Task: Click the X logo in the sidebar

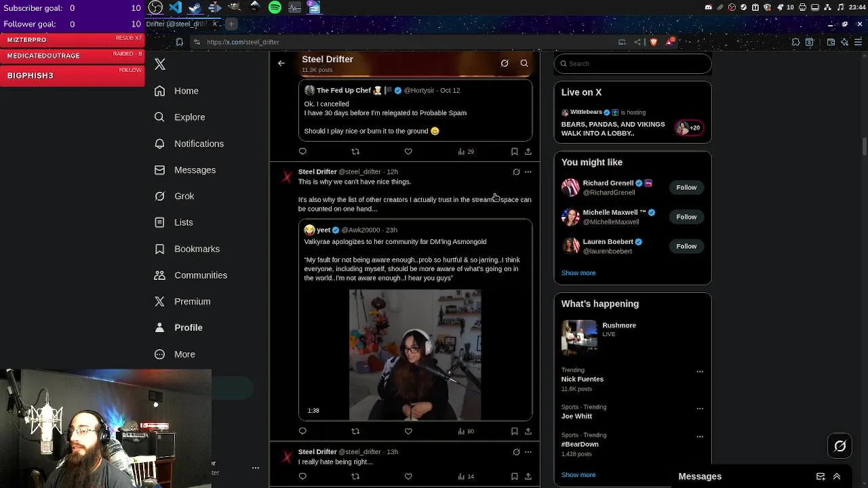Action: pyautogui.click(x=160, y=64)
